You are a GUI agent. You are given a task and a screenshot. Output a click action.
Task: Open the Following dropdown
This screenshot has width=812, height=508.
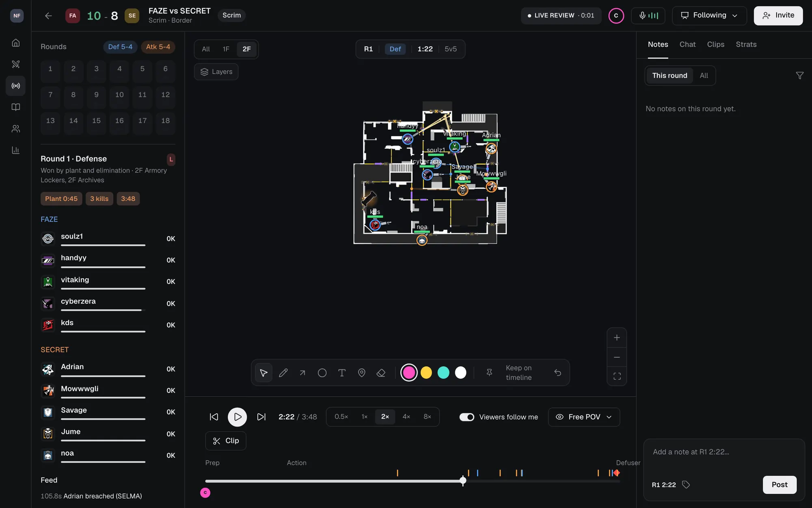coord(709,15)
